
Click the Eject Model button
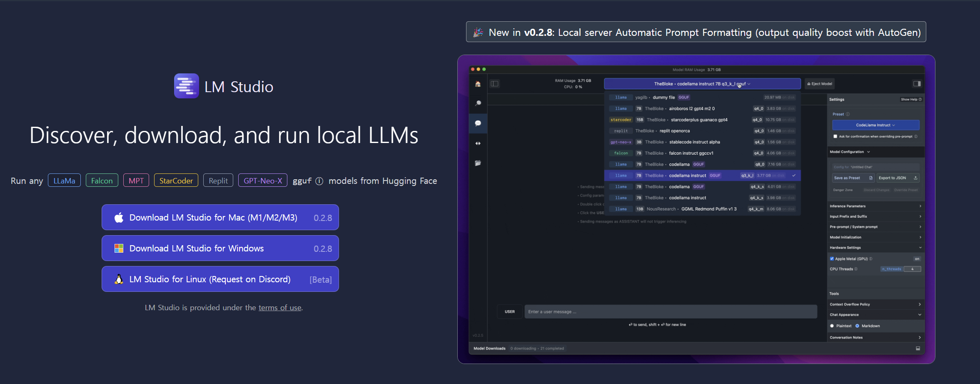pos(820,84)
